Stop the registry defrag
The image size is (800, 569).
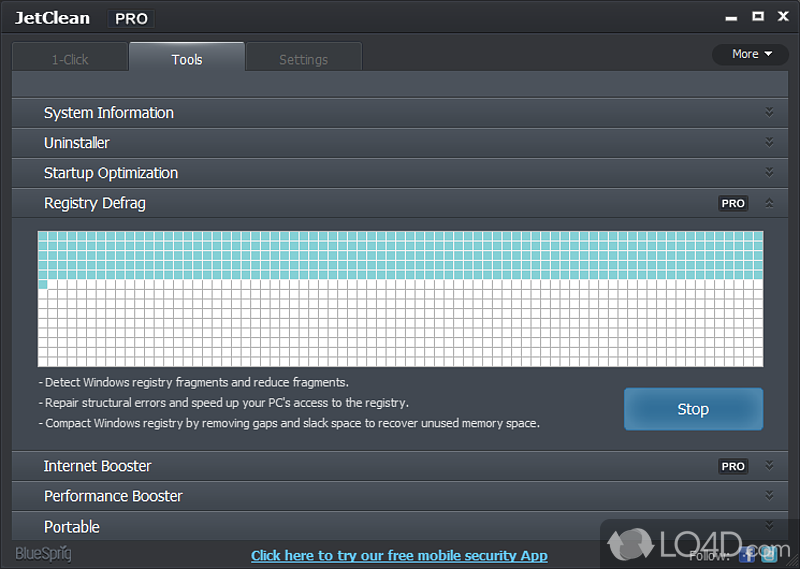(x=693, y=409)
